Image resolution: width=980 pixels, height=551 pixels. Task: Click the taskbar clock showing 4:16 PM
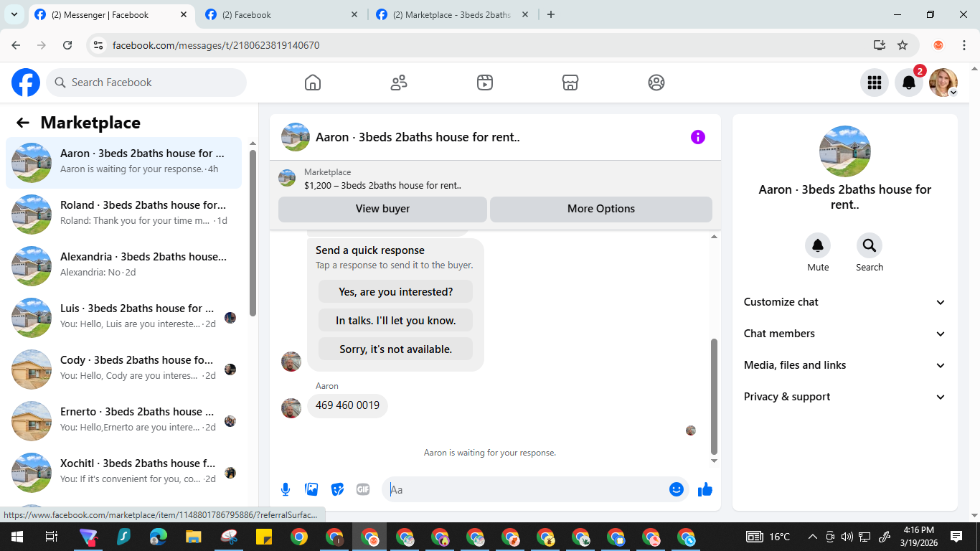click(x=919, y=537)
